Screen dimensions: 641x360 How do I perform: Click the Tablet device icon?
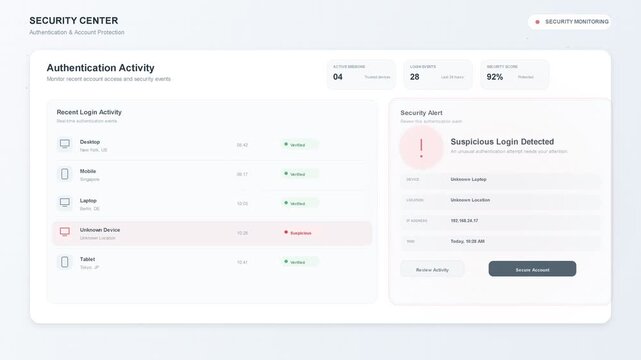[65, 262]
